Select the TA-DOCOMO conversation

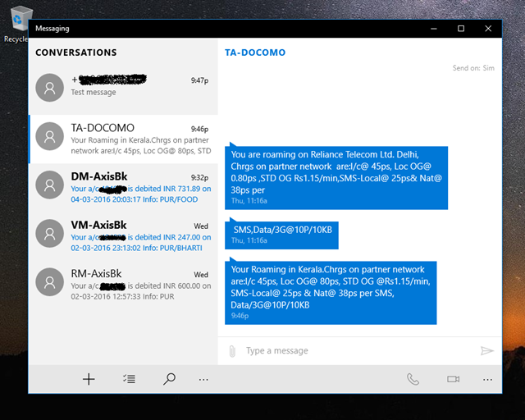pyautogui.click(x=123, y=139)
